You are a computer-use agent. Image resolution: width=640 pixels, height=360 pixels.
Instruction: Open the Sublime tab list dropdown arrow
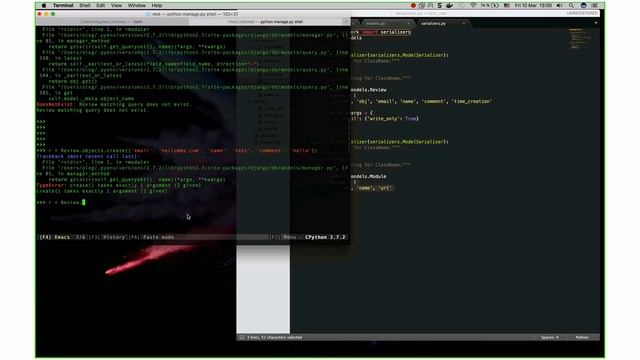point(596,23)
